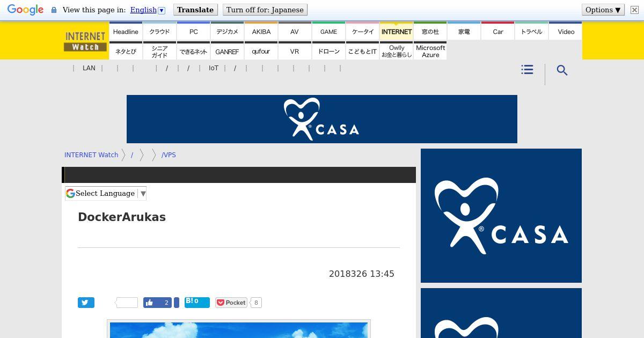Go to the シニアガイド tab
The image size is (644, 338).
[159, 51]
